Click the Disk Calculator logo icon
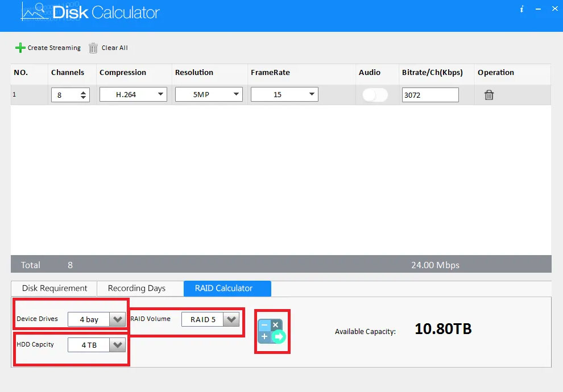The height and width of the screenshot is (392, 563). click(35, 12)
